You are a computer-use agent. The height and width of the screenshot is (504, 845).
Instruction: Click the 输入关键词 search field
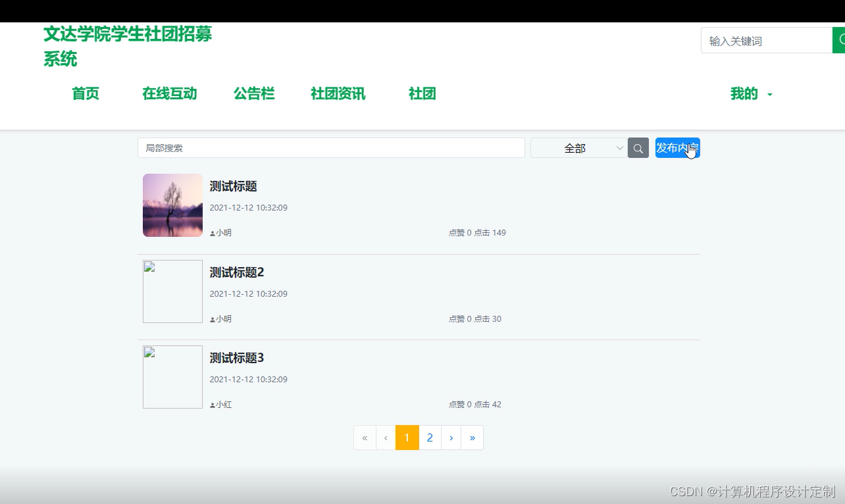pos(767,40)
